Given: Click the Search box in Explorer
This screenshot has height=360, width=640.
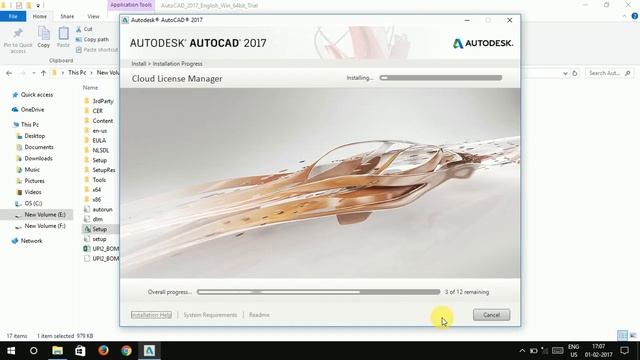Looking at the screenshot, I should tap(609, 73).
